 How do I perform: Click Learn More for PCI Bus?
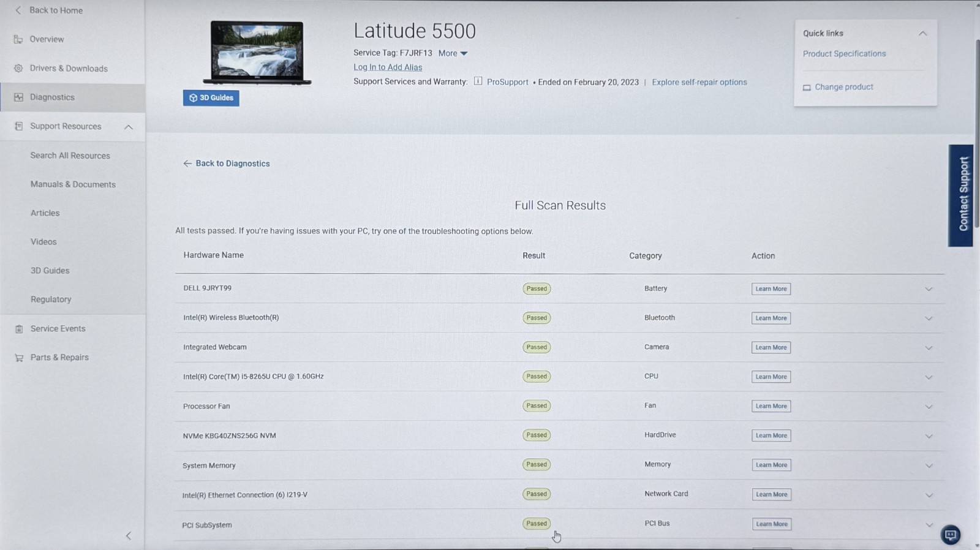(772, 524)
